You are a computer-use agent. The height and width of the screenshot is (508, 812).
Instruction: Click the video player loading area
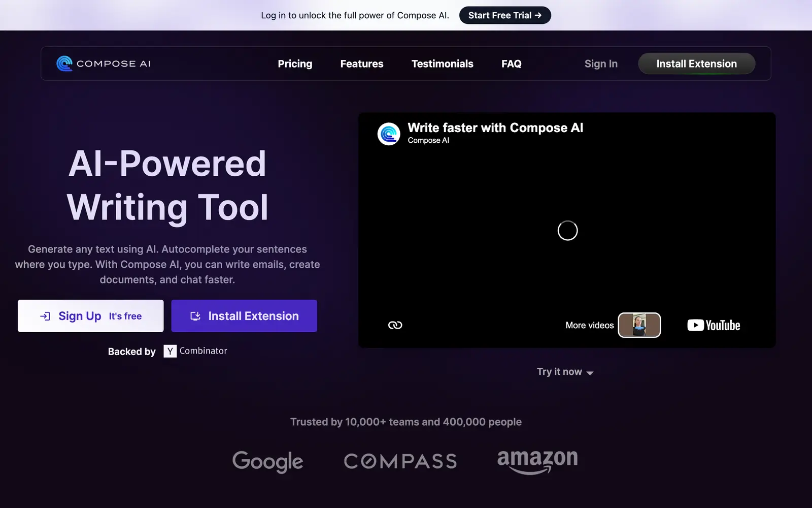point(567,231)
